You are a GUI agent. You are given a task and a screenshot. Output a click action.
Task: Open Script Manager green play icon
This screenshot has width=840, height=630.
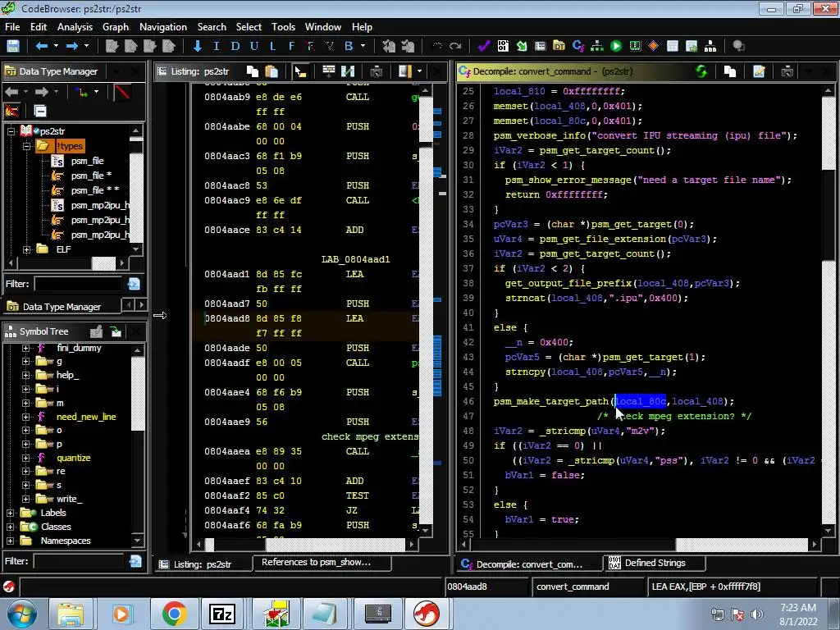[616, 46]
